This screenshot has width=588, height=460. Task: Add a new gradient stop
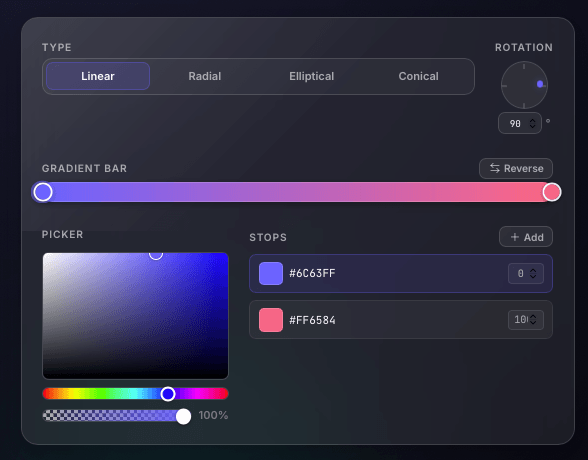(526, 237)
